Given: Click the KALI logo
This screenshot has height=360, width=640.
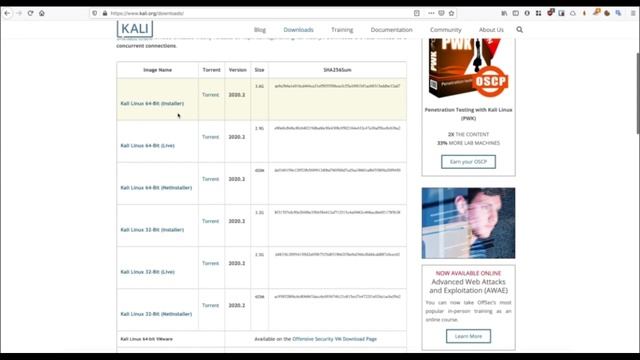Looking at the screenshot, I should (x=135, y=29).
